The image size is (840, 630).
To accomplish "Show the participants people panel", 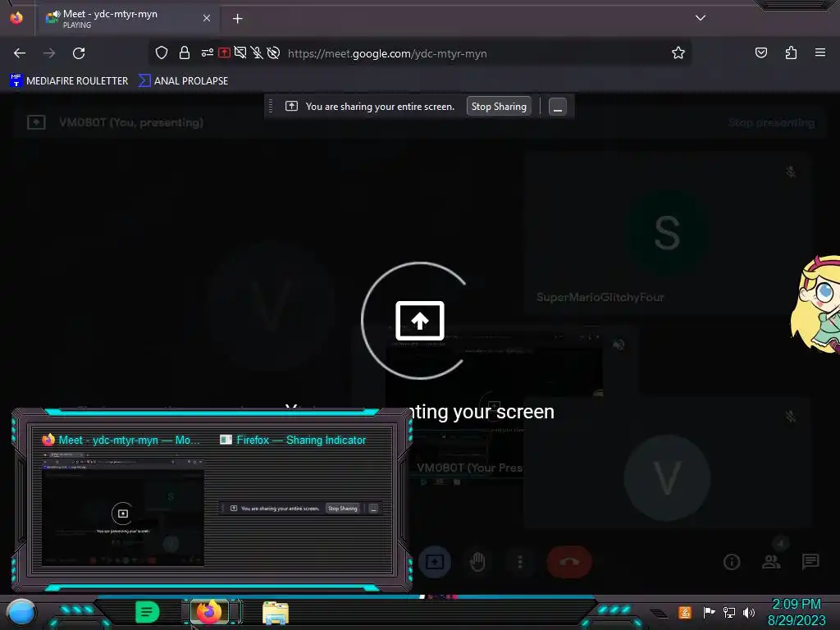I will pos(771,561).
